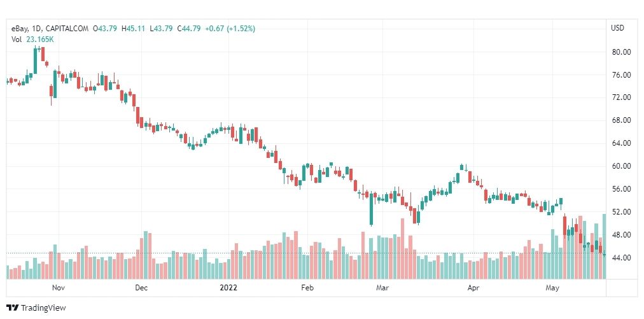
Task: Click the May label on time axis
Action: point(552,288)
